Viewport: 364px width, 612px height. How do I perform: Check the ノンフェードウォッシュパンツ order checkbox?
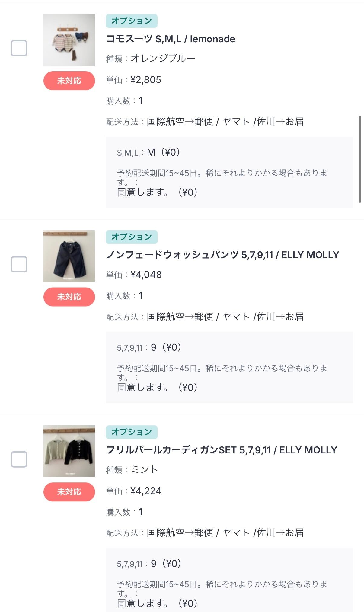coord(19,264)
